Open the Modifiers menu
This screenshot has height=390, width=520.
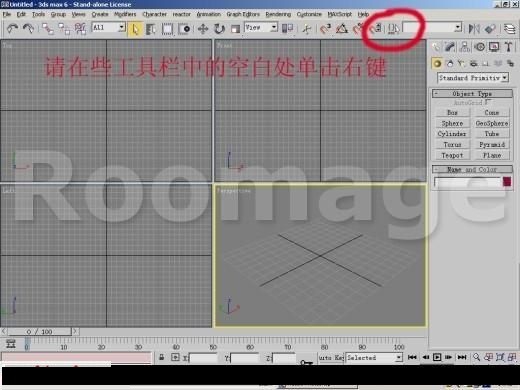(x=125, y=14)
